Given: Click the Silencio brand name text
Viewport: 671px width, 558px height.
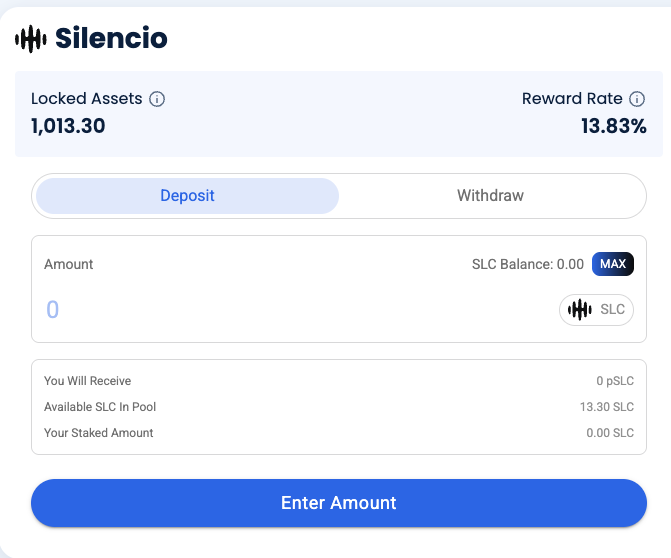Looking at the screenshot, I should [x=112, y=39].
